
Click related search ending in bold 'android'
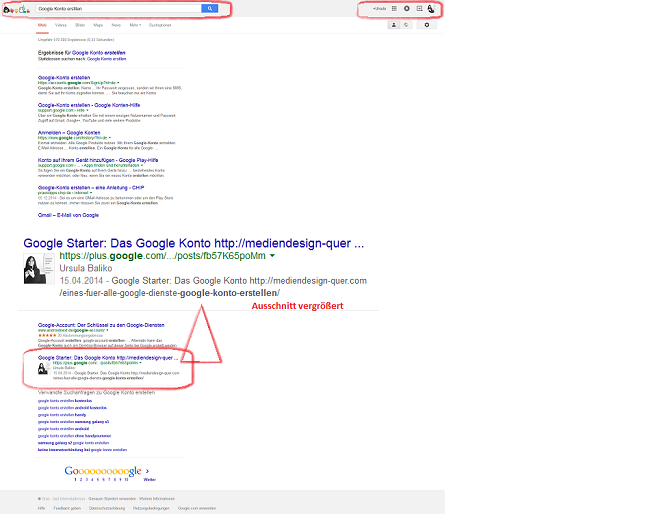(x=63, y=429)
